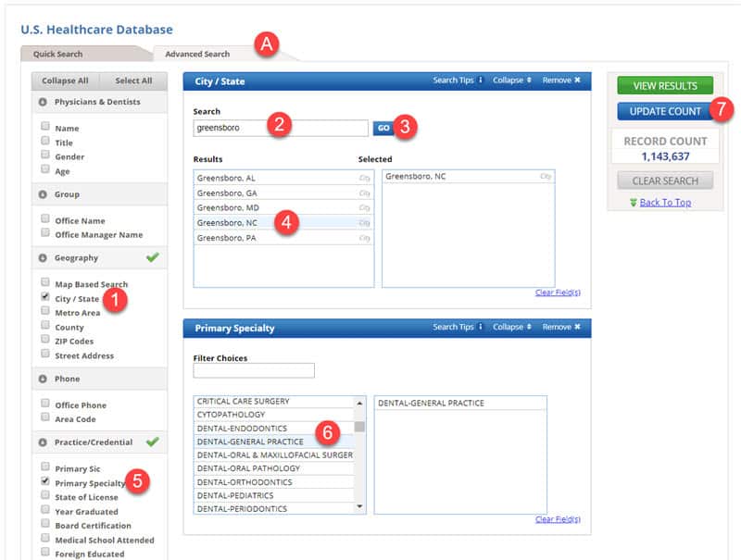
Task: Click the VIEW RESULTS button
Action: click(x=665, y=86)
